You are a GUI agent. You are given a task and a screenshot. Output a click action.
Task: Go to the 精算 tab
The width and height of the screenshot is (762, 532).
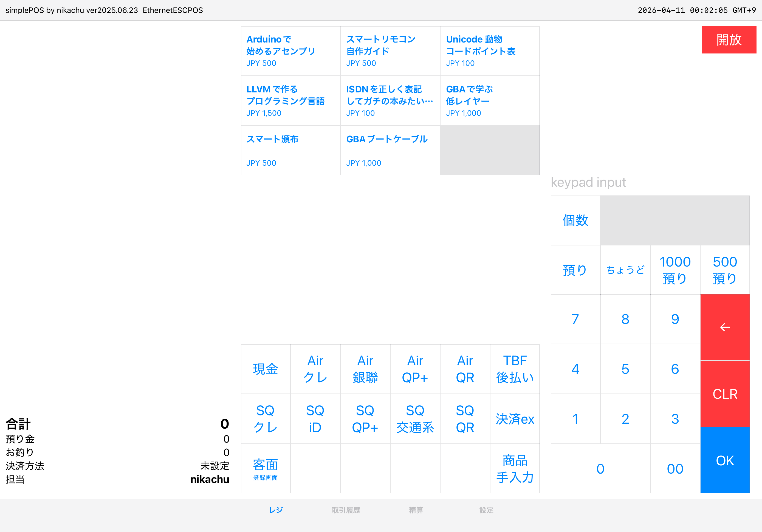[416, 510]
